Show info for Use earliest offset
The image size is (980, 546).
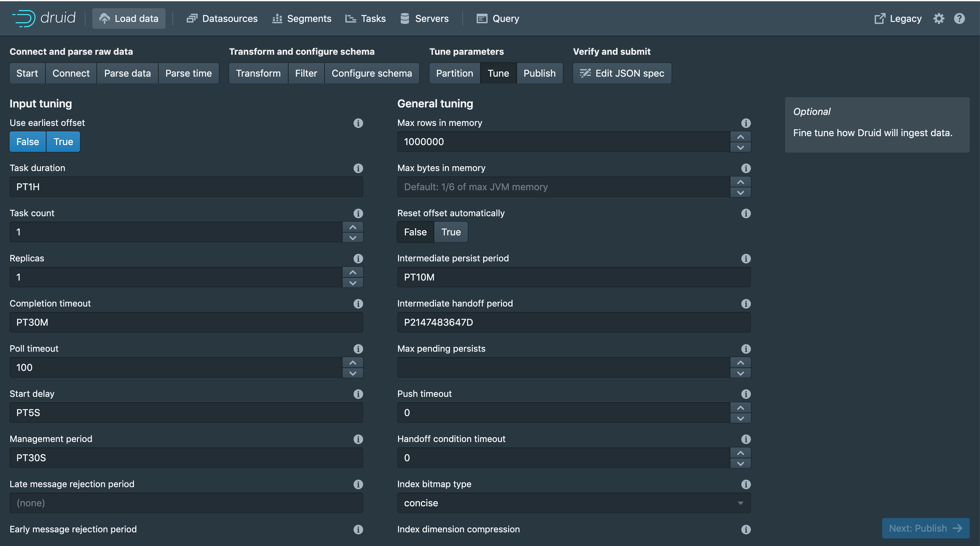pyautogui.click(x=358, y=123)
